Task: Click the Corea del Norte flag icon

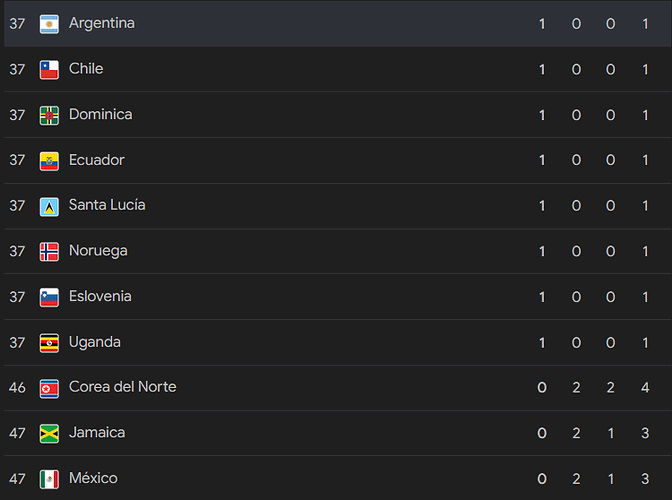Action: coord(49,389)
